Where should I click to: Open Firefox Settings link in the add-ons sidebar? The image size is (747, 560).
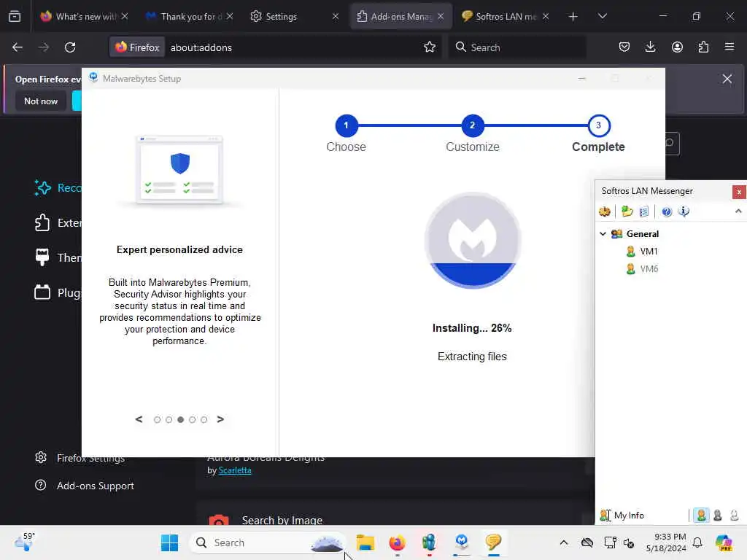pos(80,458)
